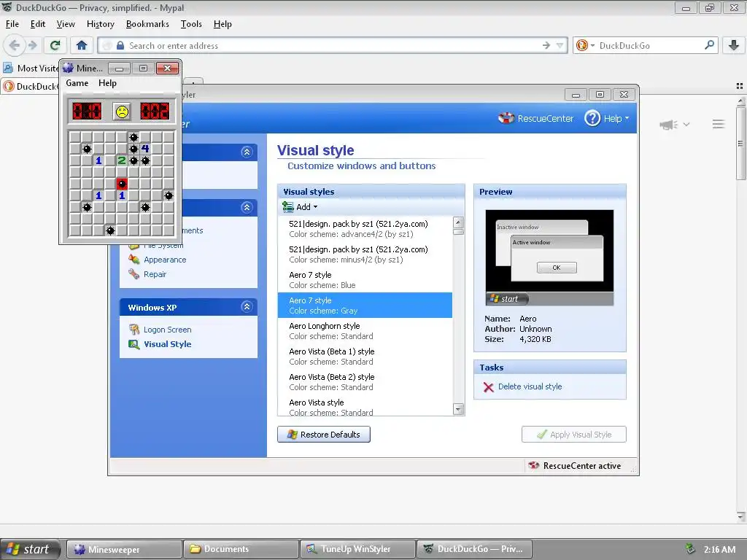The height and width of the screenshot is (560, 747).
Task: Go to the browser Home icon
Action: [x=82, y=45]
